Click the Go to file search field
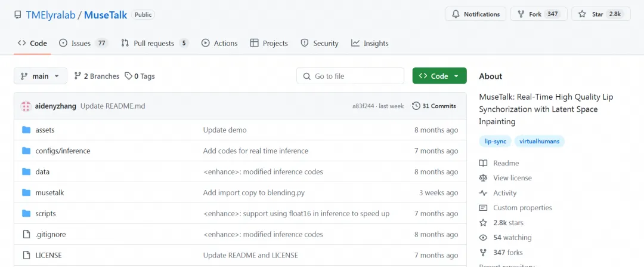644x267 pixels. 350,76
